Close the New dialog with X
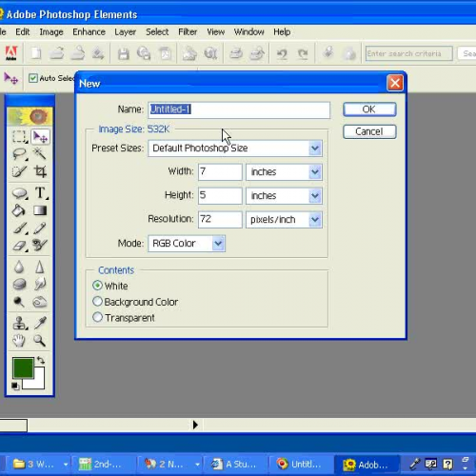The image size is (476, 476). pyautogui.click(x=395, y=83)
